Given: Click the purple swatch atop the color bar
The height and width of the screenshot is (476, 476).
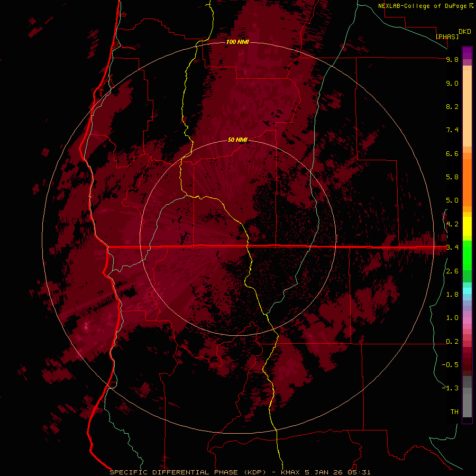Looking at the screenshot, I should coord(467,53).
